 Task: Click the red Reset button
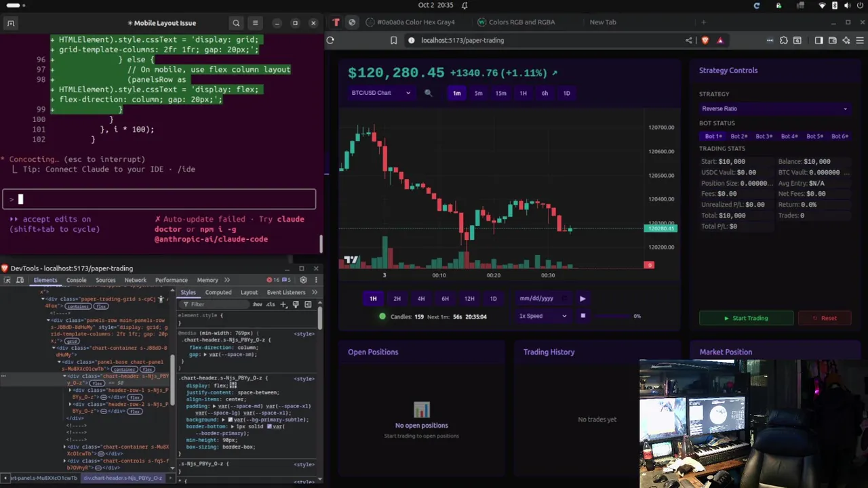824,318
